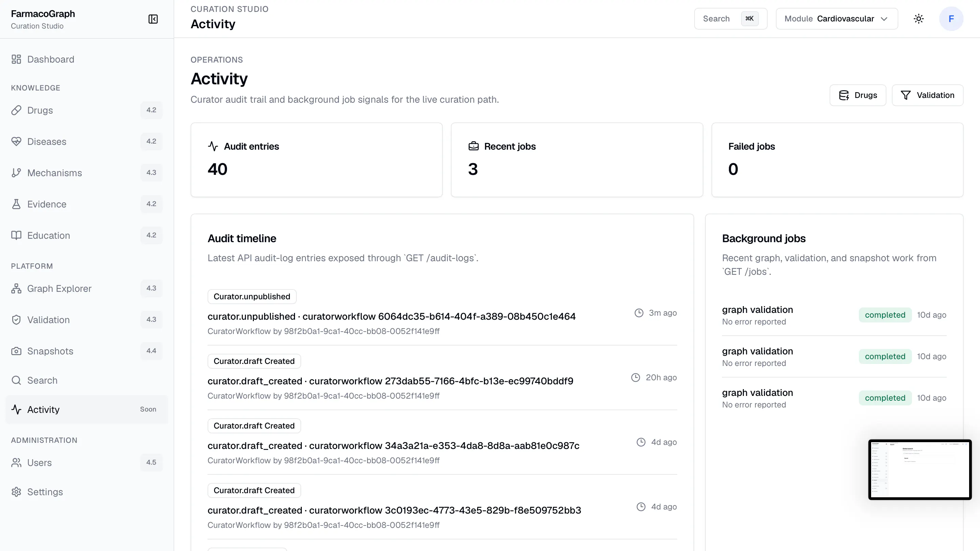The image size is (980, 551).
Task: Click the Mechanisms branch icon
Action: pos(16,173)
